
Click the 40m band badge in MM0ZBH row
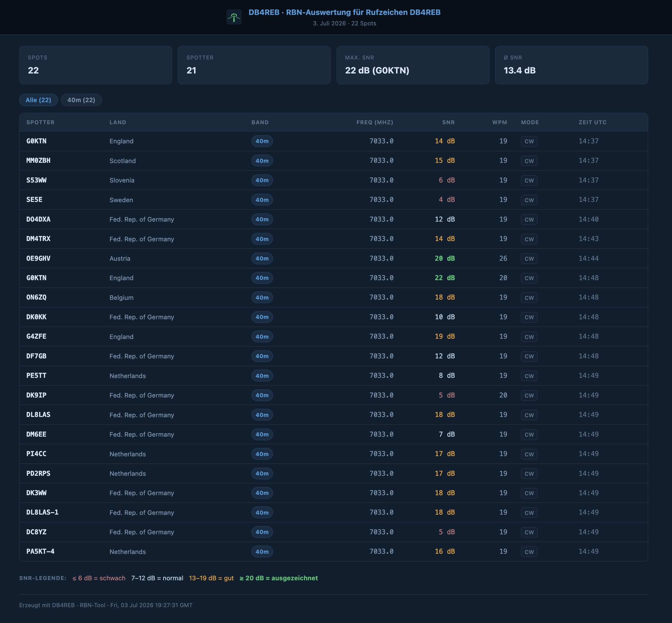[262, 161]
